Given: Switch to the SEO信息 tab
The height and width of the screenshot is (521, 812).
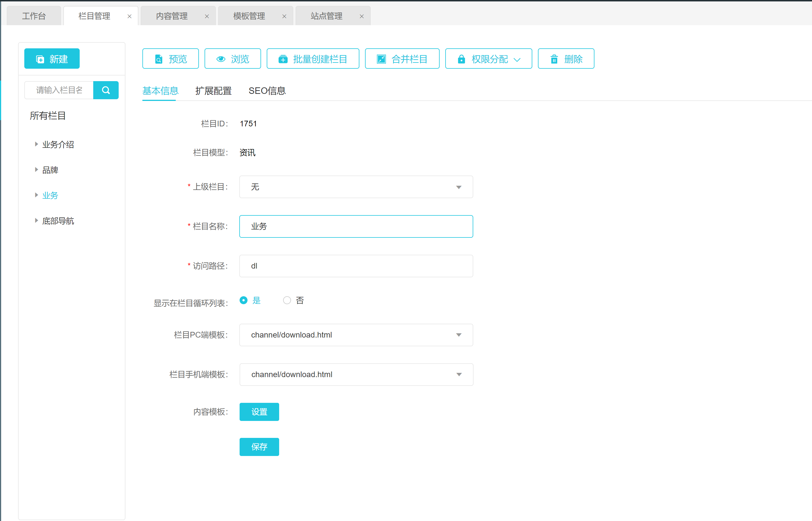Looking at the screenshot, I should [x=267, y=91].
